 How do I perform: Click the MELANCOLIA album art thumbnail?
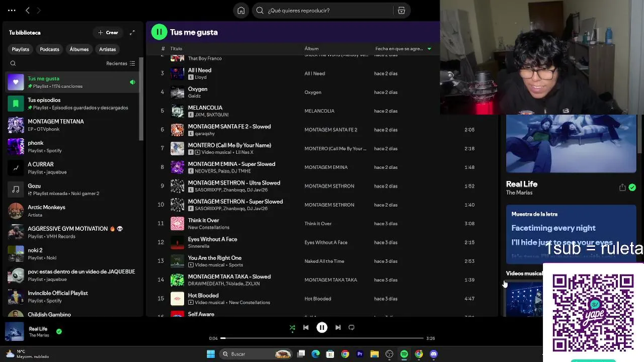(177, 111)
